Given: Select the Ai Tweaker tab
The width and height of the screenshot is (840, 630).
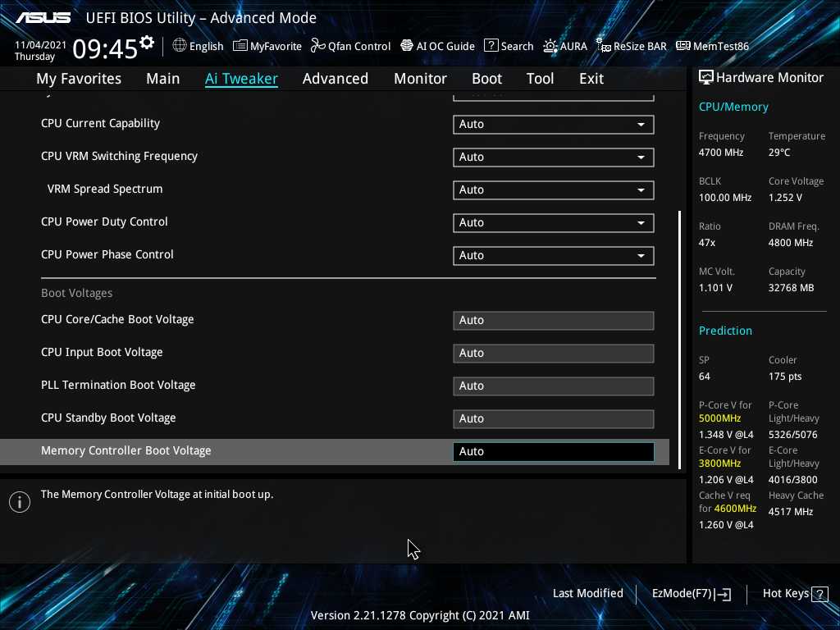Looking at the screenshot, I should (241, 79).
